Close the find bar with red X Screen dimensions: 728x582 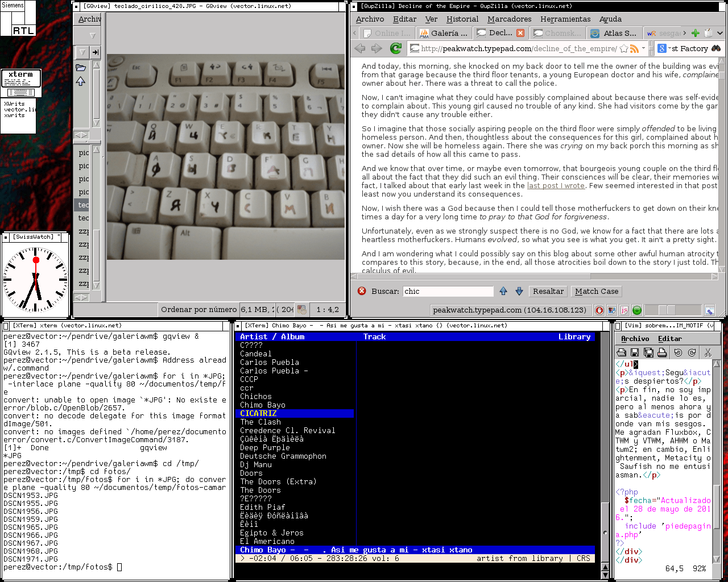pyautogui.click(x=362, y=291)
